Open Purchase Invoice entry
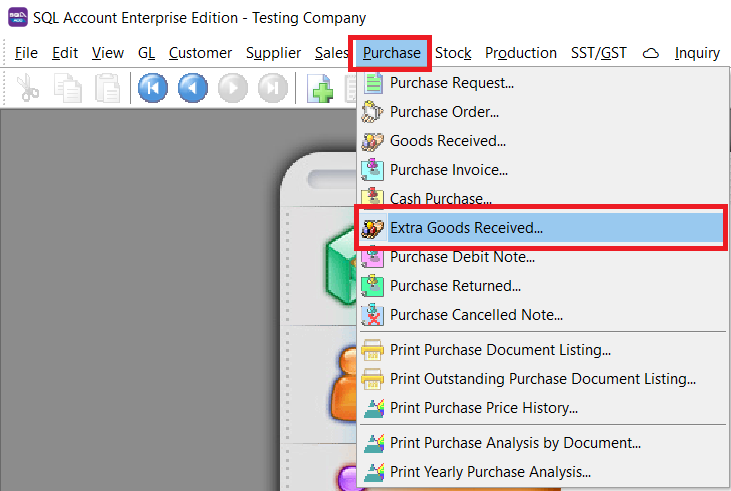 [x=448, y=170]
